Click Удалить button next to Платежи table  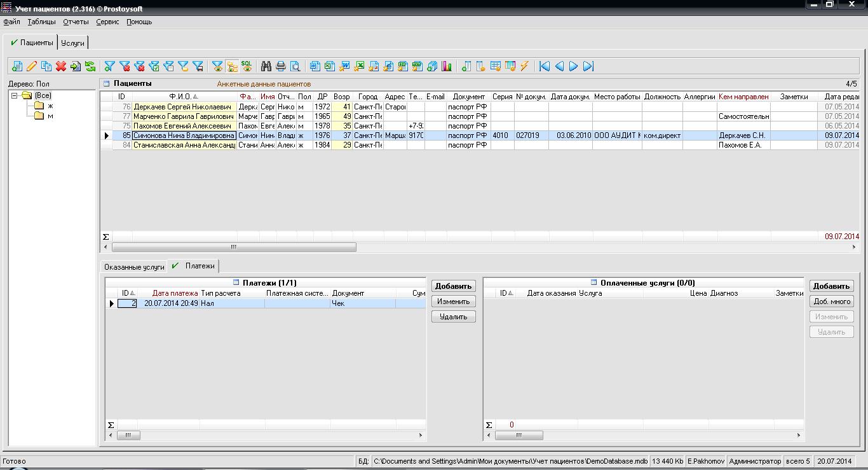tap(454, 317)
